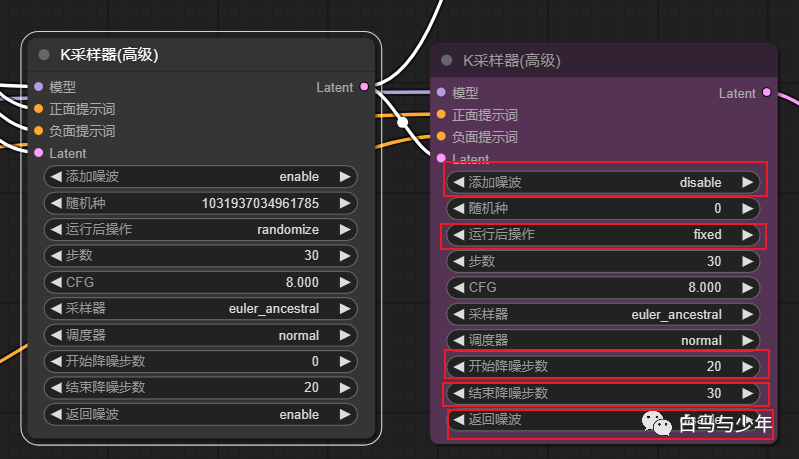Screen dimensions: 799x459
Task: Click the 正面提示词 input port on the right node
Action: 440,115
